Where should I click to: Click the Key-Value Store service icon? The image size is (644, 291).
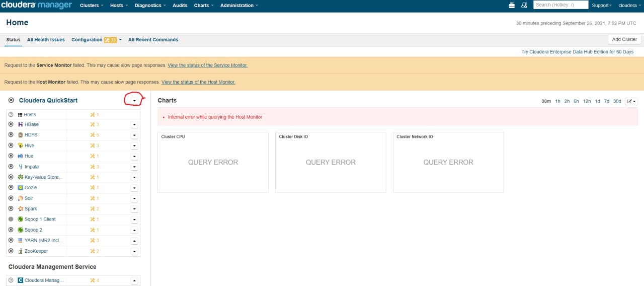(x=21, y=177)
